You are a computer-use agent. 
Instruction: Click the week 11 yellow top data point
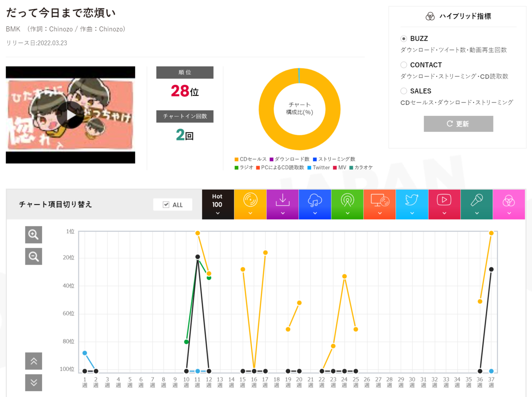pos(198,233)
